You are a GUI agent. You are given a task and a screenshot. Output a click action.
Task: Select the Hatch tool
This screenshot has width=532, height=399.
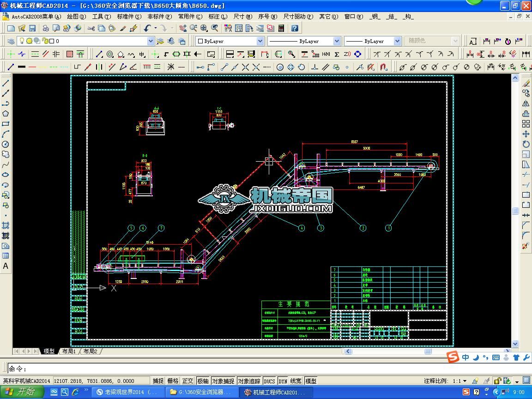(6, 226)
